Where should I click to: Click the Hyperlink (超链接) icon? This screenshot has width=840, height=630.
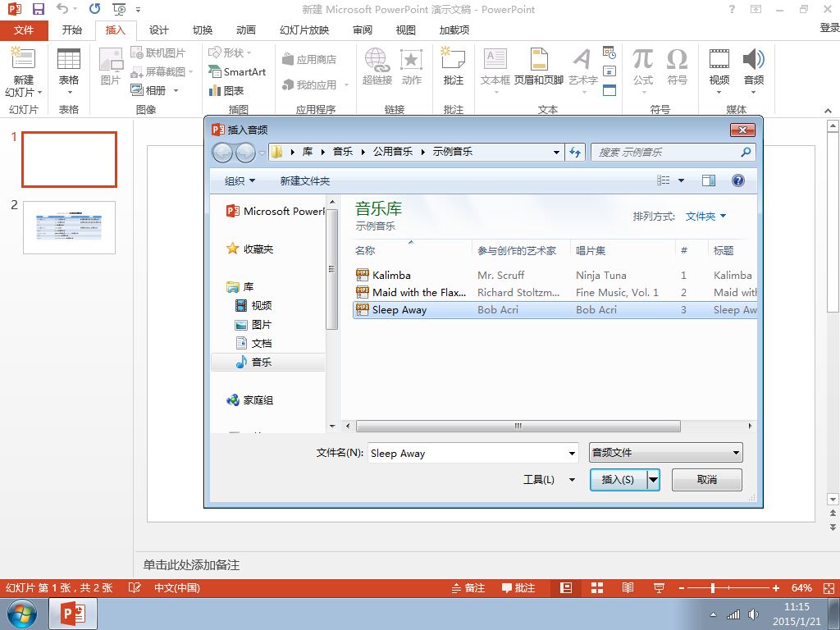coord(377,59)
